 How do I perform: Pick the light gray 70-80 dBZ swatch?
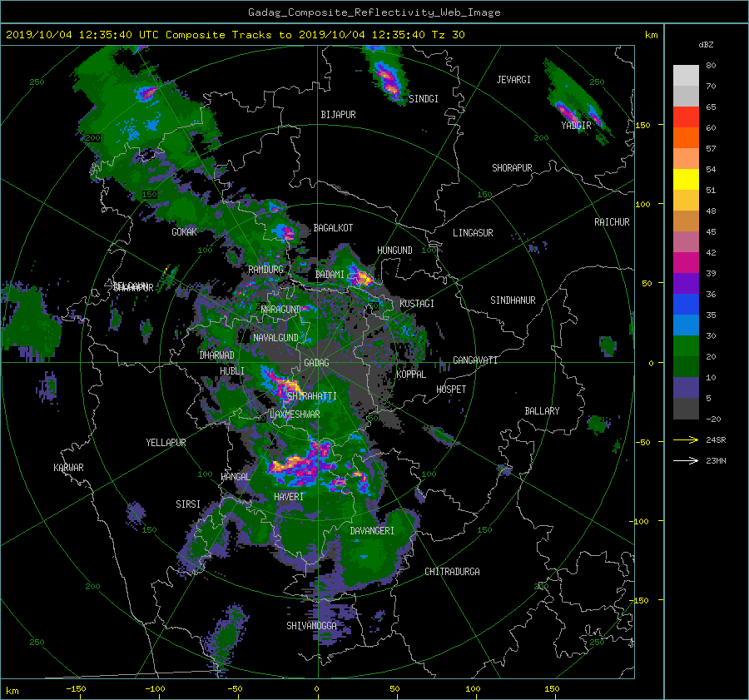686,76
